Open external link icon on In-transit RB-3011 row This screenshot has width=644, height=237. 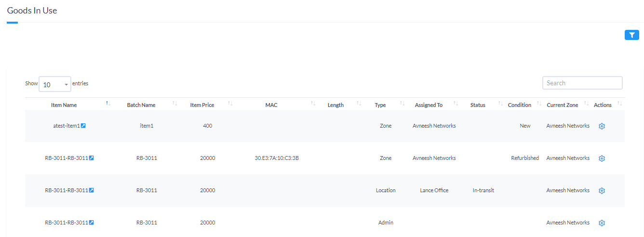(92, 190)
